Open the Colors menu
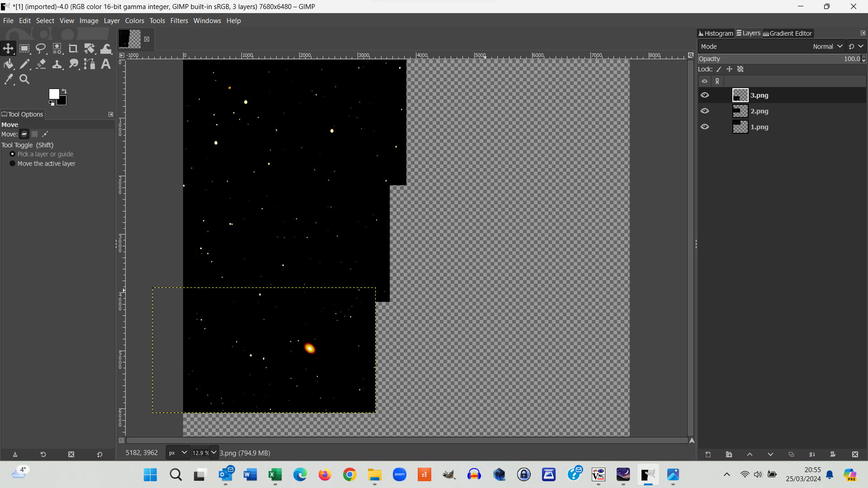Viewport: 868px width, 488px height. point(135,21)
